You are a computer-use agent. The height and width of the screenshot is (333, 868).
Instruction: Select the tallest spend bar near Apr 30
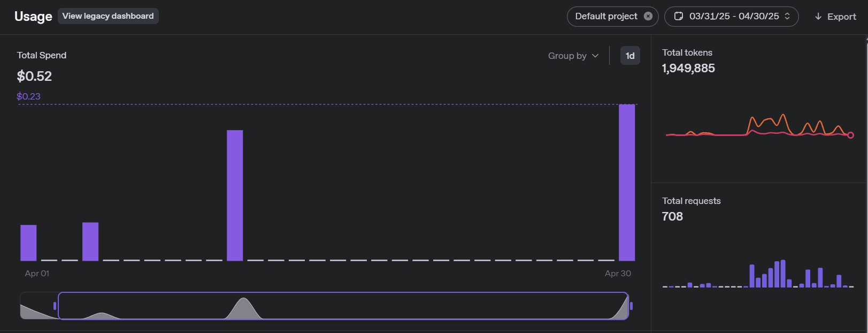(x=626, y=182)
